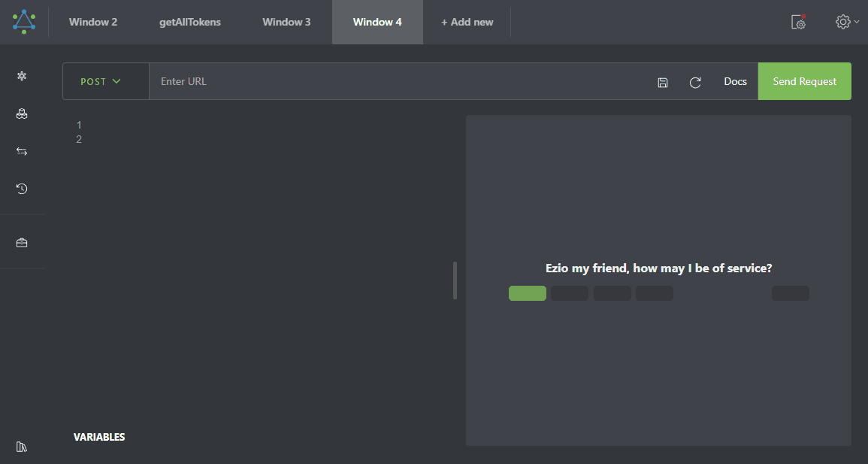Select the Window 4 tab

[377, 22]
